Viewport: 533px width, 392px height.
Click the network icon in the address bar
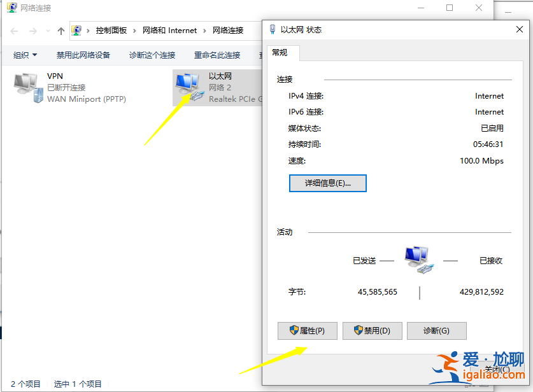(76, 30)
